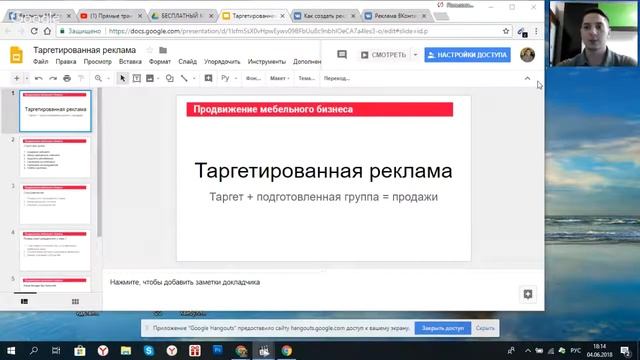
Task: Open the Формат menu
Action: 160,62
